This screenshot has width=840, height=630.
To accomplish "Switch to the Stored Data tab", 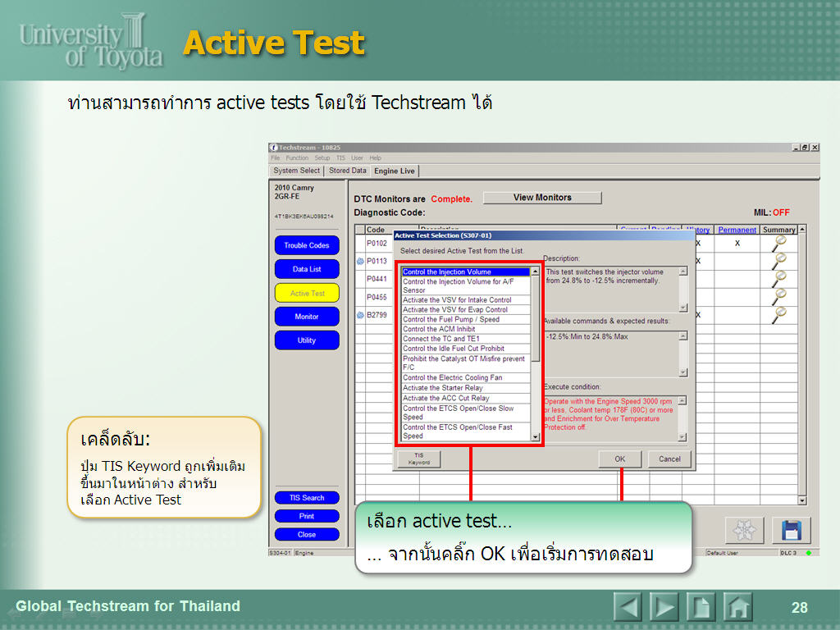I will pyautogui.click(x=348, y=171).
